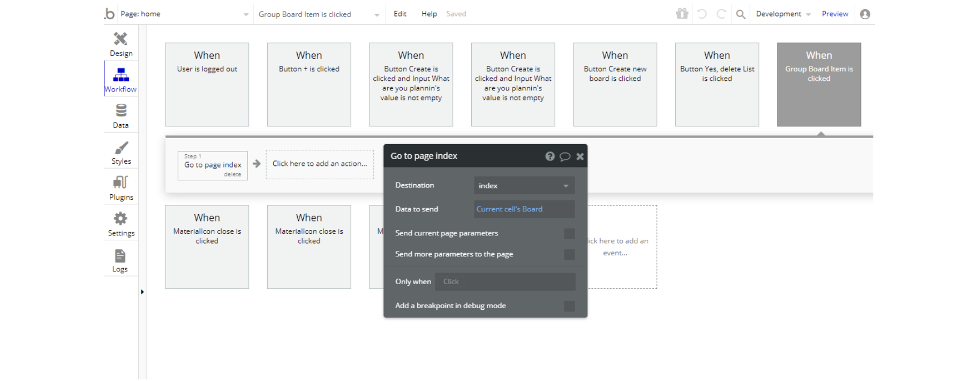
Task: Open the Plugins section
Action: coord(121,188)
